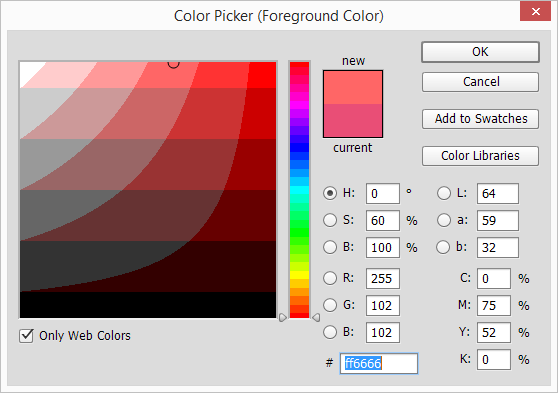Image resolution: width=558 pixels, height=393 pixels.
Task: Click OK to confirm the color
Action: pyautogui.click(x=480, y=52)
